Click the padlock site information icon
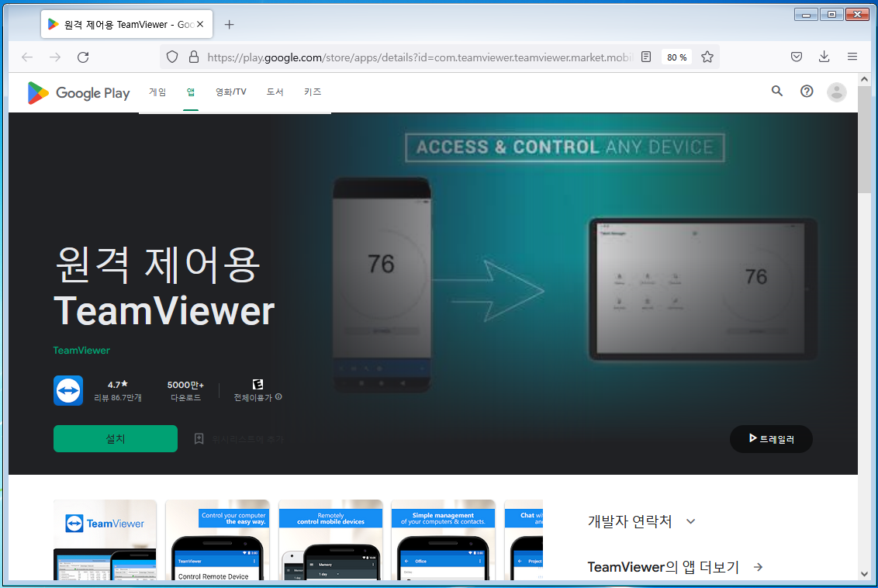This screenshot has width=878, height=588. 194,57
